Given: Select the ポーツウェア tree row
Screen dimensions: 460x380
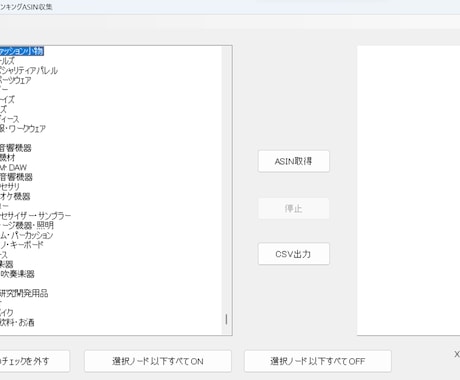Looking at the screenshot, I should pyautogui.click(x=16, y=80).
